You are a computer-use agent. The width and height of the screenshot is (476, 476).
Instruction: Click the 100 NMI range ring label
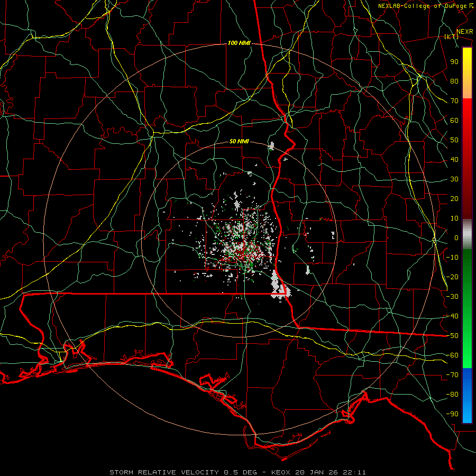pyautogui.click(x=239, y=43)
